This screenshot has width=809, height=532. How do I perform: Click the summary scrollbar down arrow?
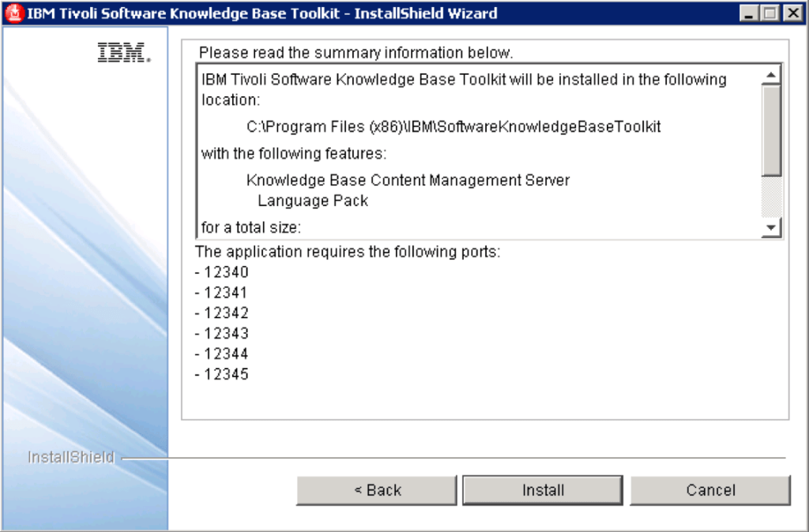point(771,228)
